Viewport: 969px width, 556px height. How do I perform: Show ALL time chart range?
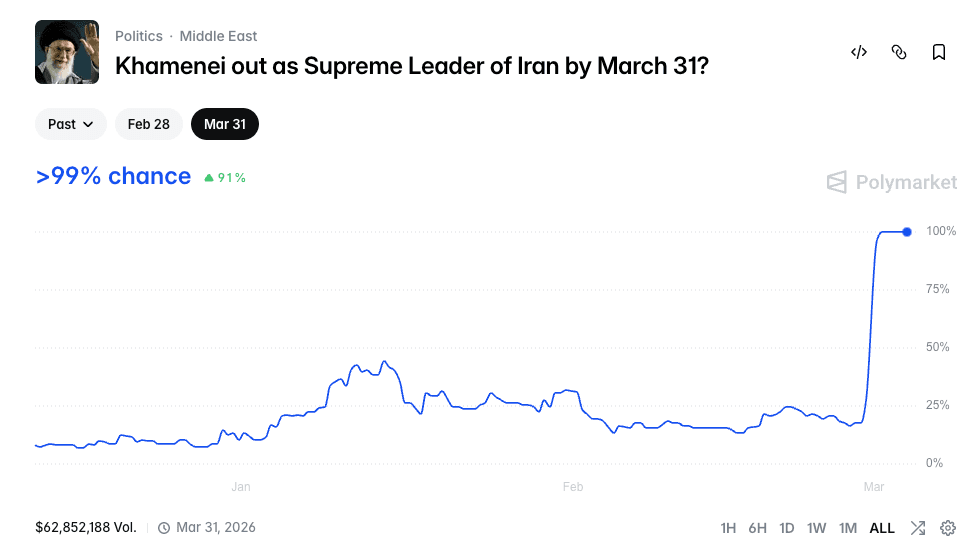tap(882, 528)
